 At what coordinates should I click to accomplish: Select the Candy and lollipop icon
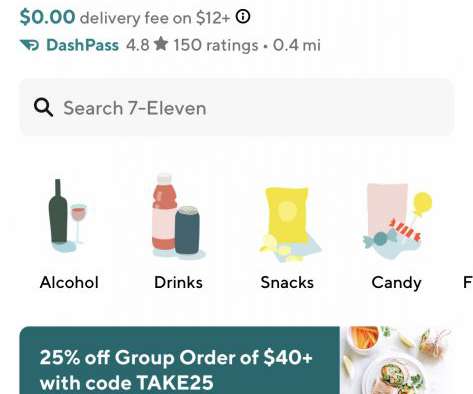point(397,221)
